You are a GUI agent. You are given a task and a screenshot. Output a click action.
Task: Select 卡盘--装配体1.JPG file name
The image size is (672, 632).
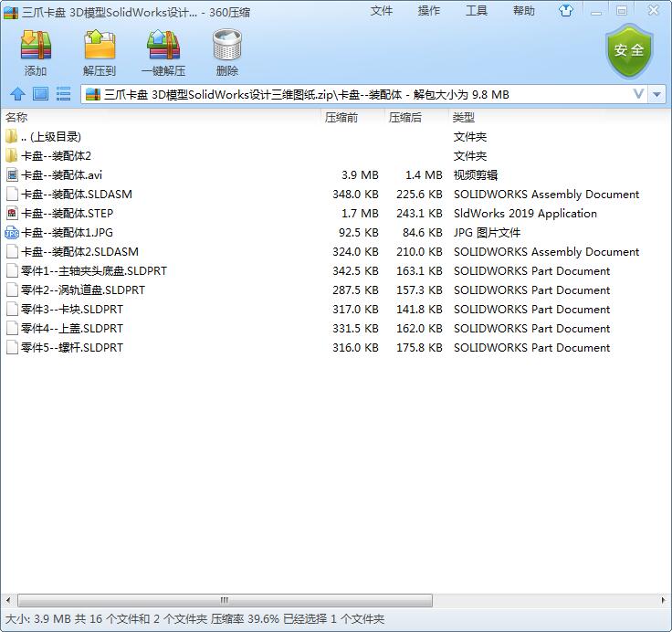68,232
